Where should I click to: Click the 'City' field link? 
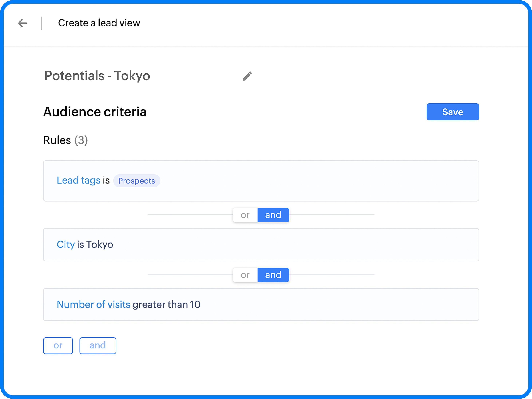[x=66, y=244]
